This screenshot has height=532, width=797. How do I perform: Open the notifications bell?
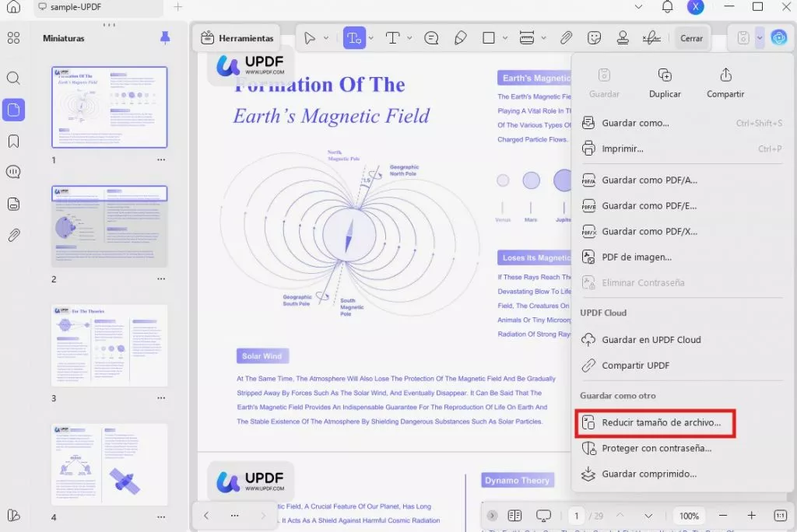pyautogui.click(x=667, y=6)
